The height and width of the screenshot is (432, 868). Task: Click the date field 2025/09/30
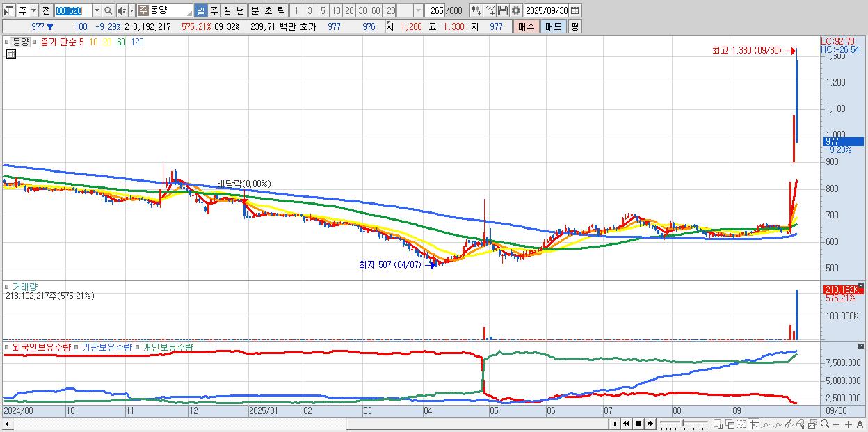pos(546,10)
